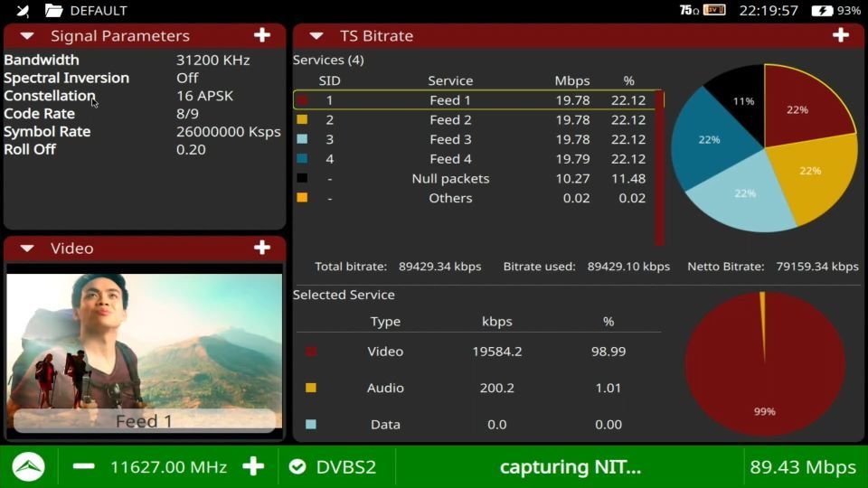Click the Feed 1 color swatch

click(303, 100)
